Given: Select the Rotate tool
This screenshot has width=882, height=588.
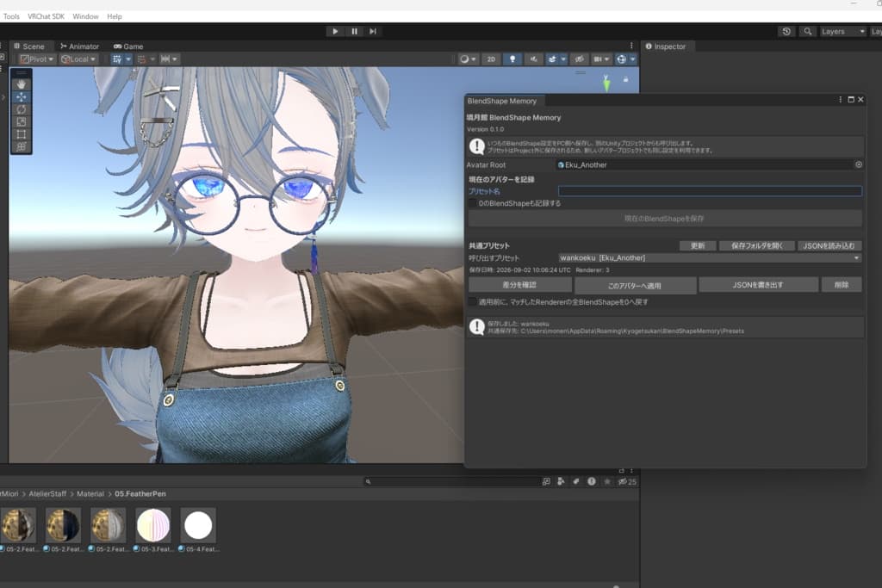Looking at the screenshot, I should click(22, 109).
